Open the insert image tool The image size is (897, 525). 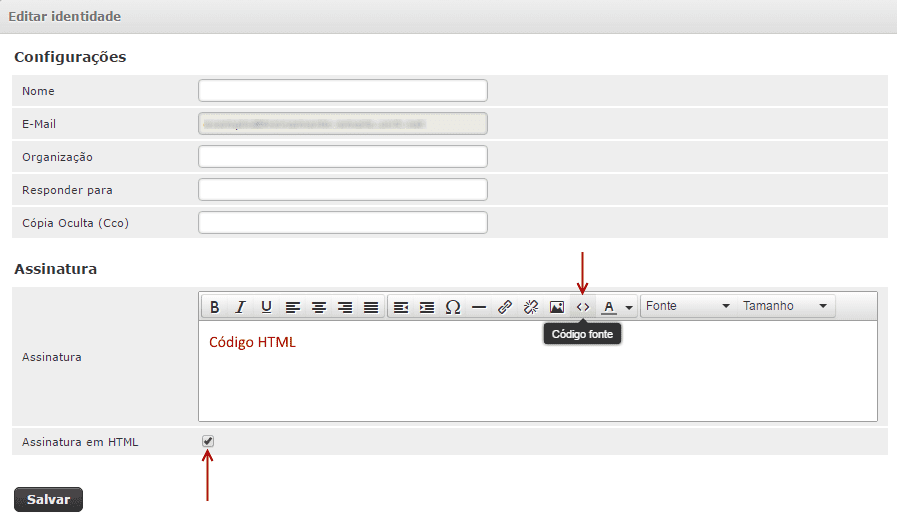click(x=557, y=307)
